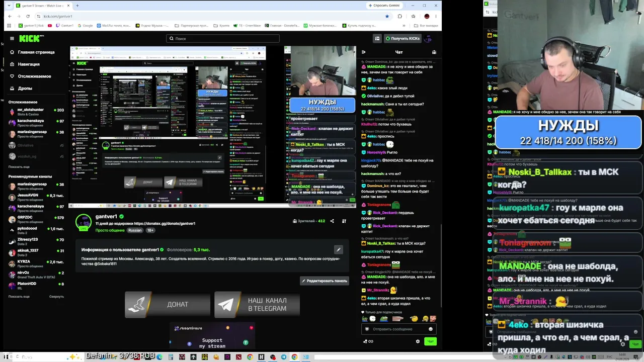644x362 pixels.
Task: Open the Яндекс Музыка bookmark
Action: point(151,26)
